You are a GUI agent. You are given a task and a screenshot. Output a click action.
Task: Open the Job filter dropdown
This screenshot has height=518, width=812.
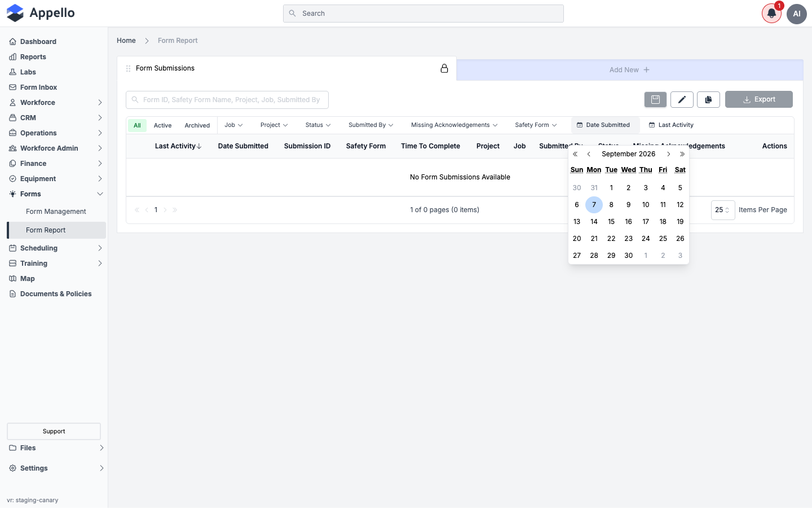coord(233,125)
